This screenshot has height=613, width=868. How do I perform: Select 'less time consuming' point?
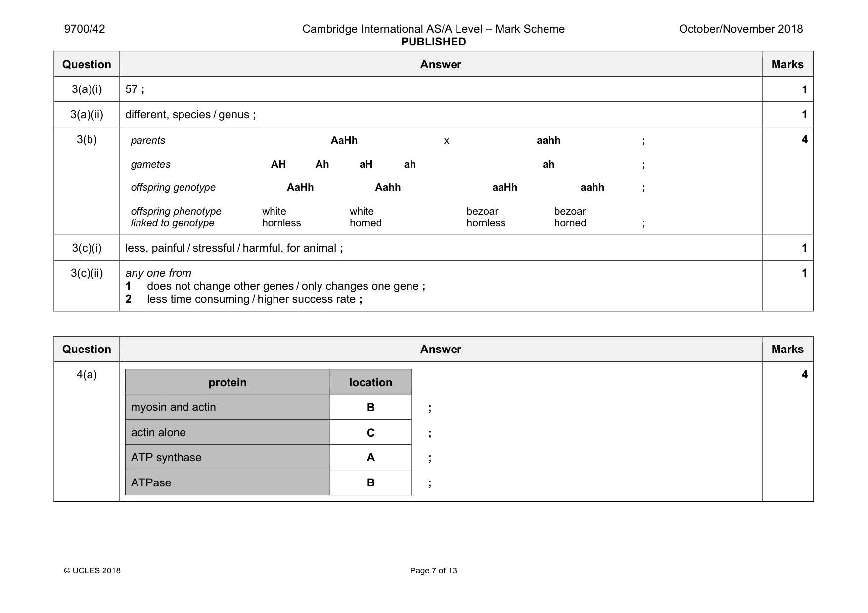click(198, 299)
